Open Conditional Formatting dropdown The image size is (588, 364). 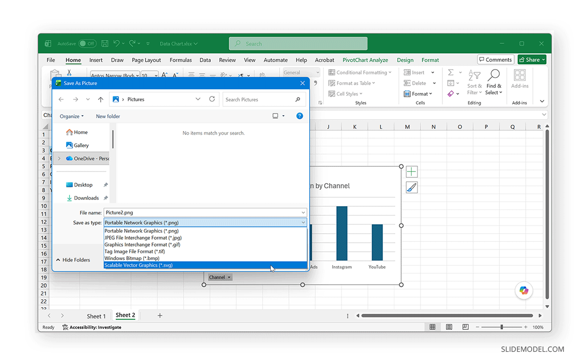(x=360, y=73)
